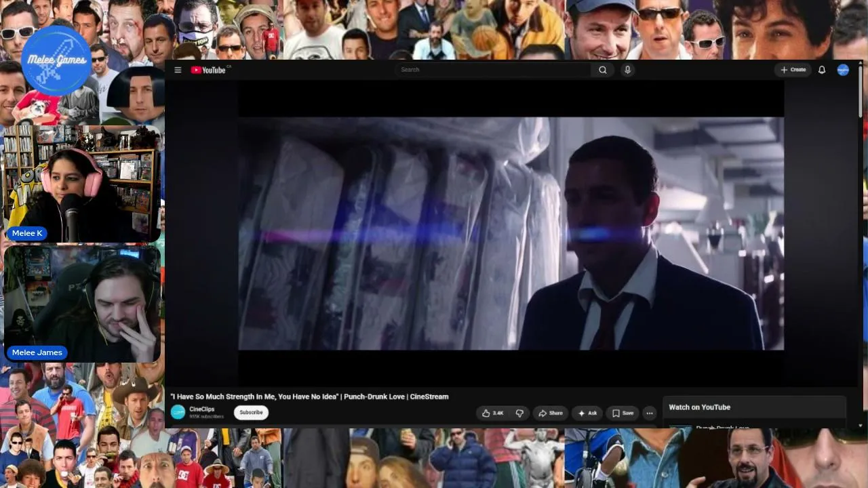Image resolution: width=868 pixels, height=488 pixels.
Task: Share the video
Action: (551, 413)
